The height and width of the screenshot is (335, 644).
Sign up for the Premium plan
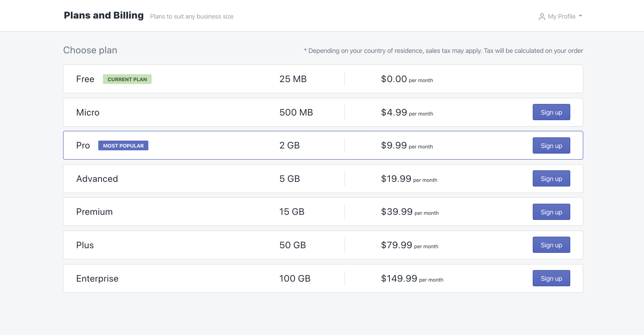551,212
